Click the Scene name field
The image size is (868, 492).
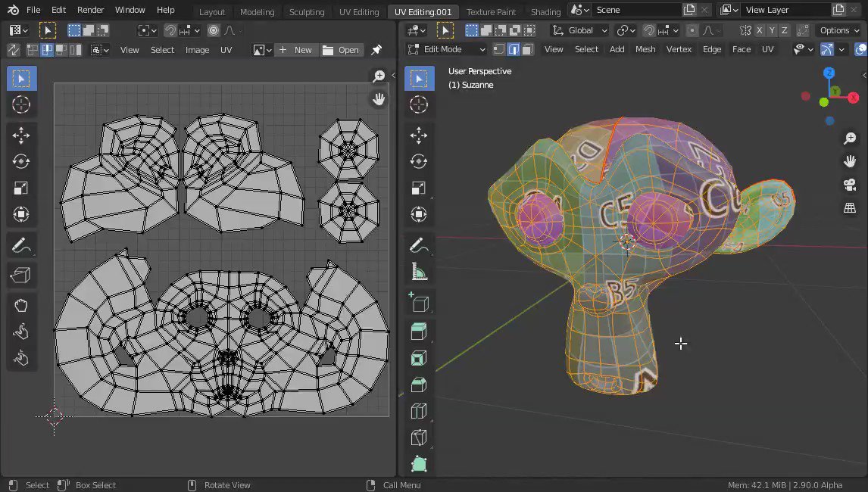pyautogui.click(x=636, y=10)
